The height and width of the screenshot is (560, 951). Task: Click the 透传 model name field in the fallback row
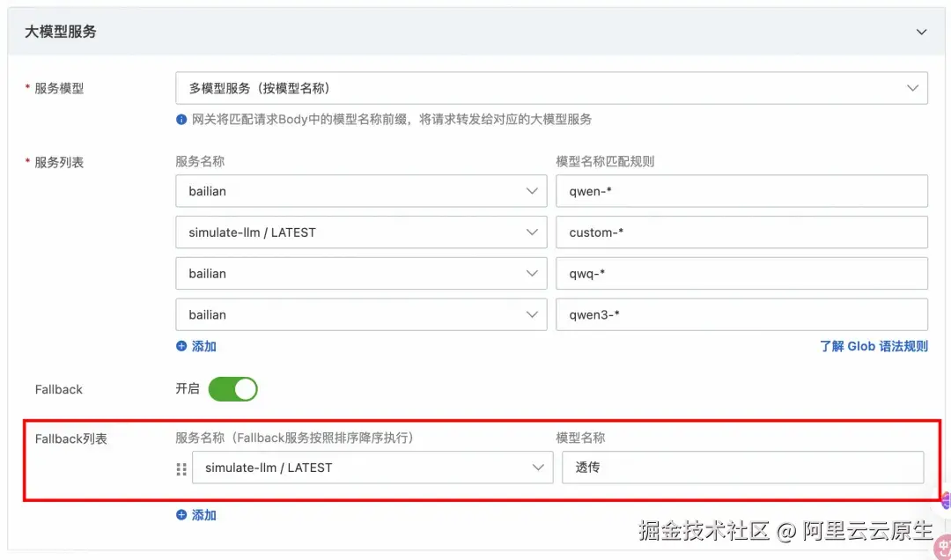pyautogui.click(x=744, y=468)
